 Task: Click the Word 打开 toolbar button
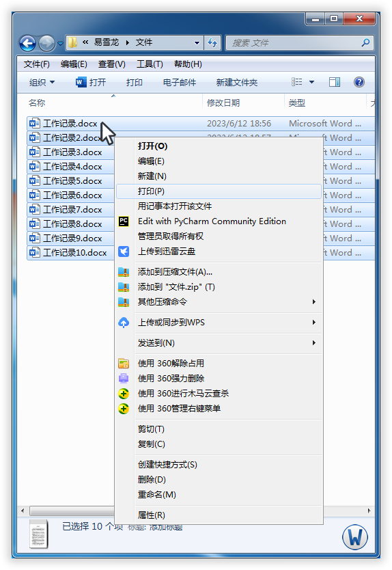tap(90, 83)
